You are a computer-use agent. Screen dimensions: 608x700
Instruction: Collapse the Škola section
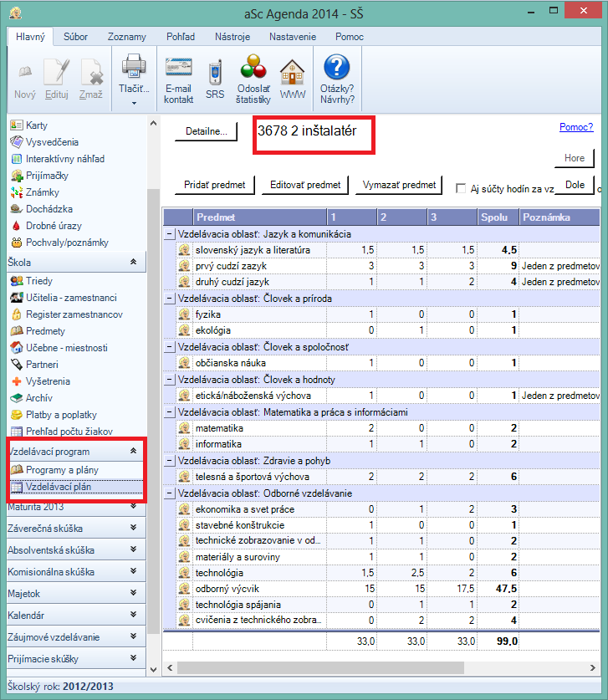coord(133,262)
